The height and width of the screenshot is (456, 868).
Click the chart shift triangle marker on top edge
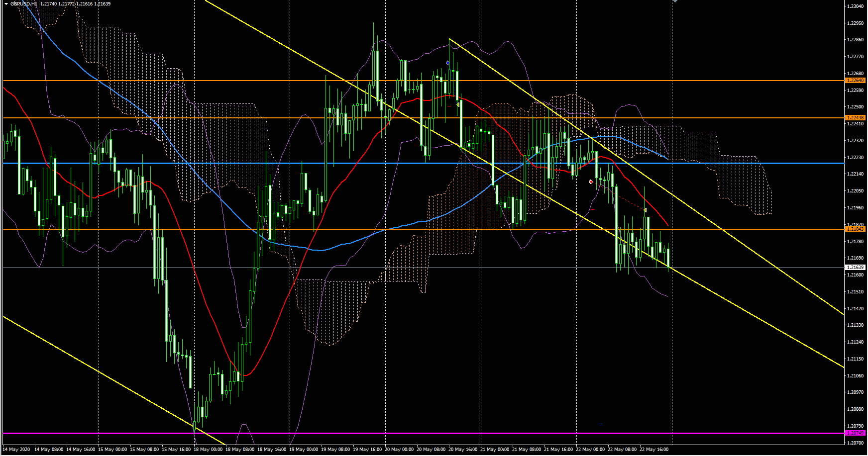tap(675, 1)
